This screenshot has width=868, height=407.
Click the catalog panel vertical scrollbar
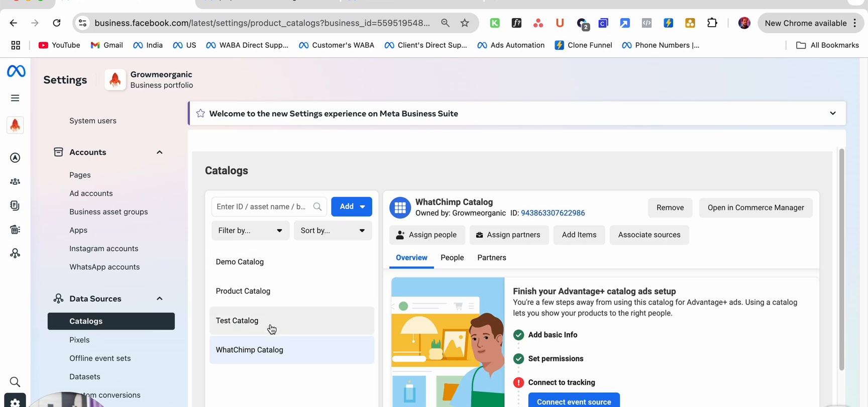(841, 259)
